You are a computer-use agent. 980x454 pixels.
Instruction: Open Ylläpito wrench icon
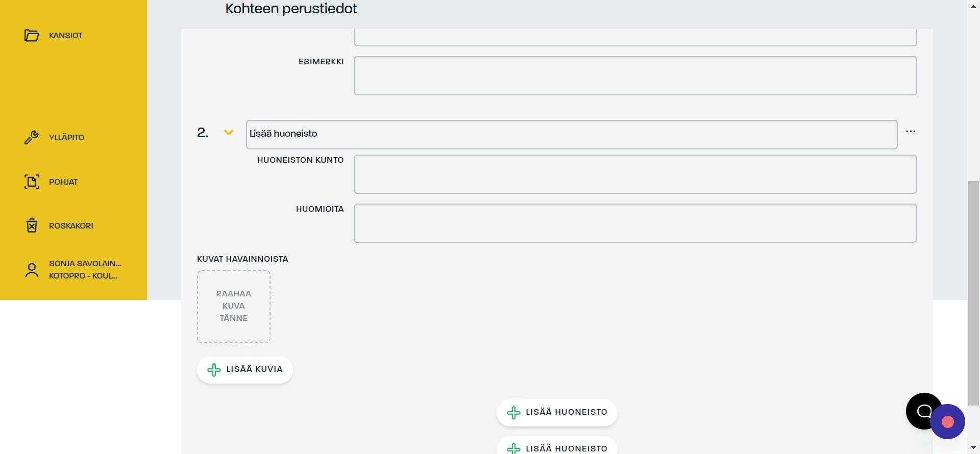[32, 137]
